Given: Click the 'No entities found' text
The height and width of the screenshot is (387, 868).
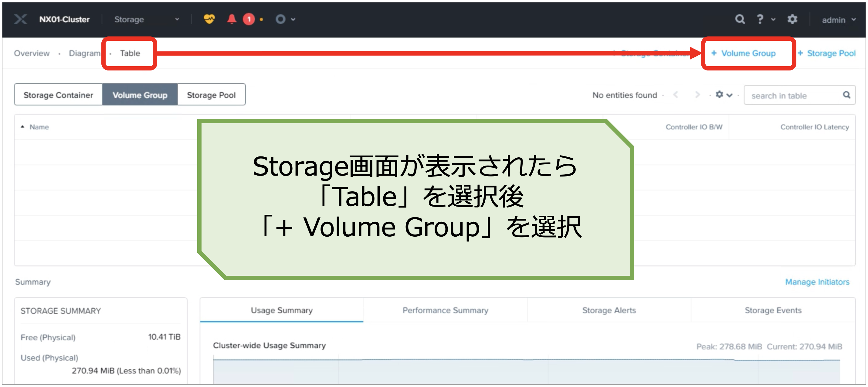Looking at the screenshot, I should pyautogui.click(x=624, y=95).
